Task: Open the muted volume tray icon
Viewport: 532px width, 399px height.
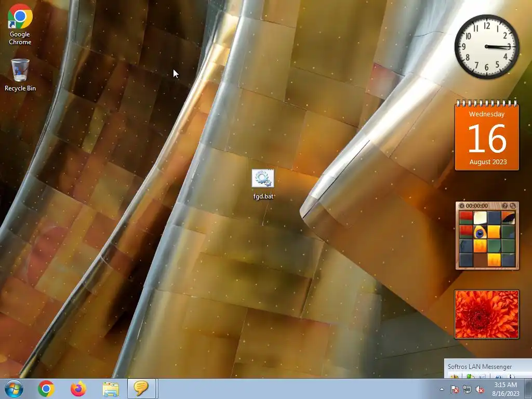Action: (480, 389)
